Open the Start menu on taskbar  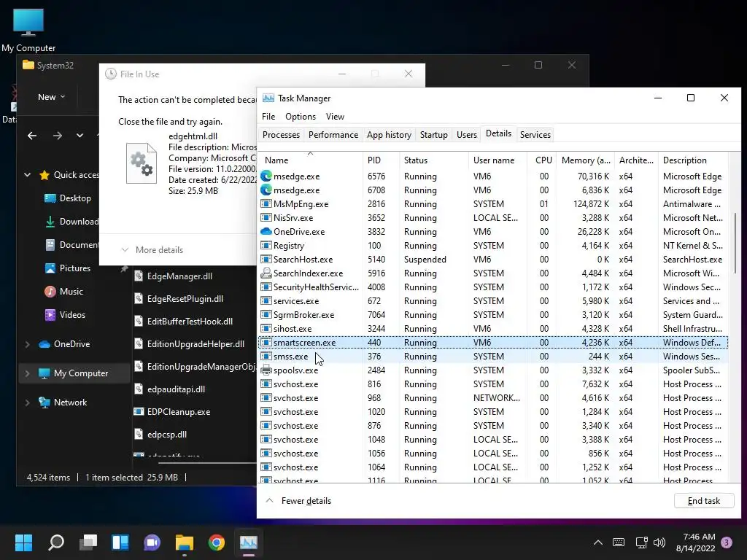(23, 542)
